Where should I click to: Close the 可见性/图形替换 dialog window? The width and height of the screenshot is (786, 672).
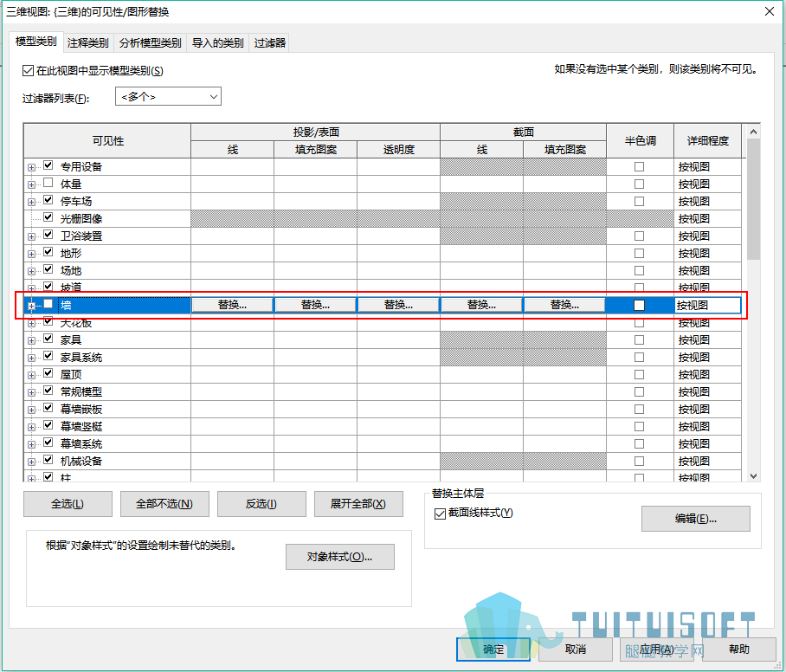click(x=770, y=11)
